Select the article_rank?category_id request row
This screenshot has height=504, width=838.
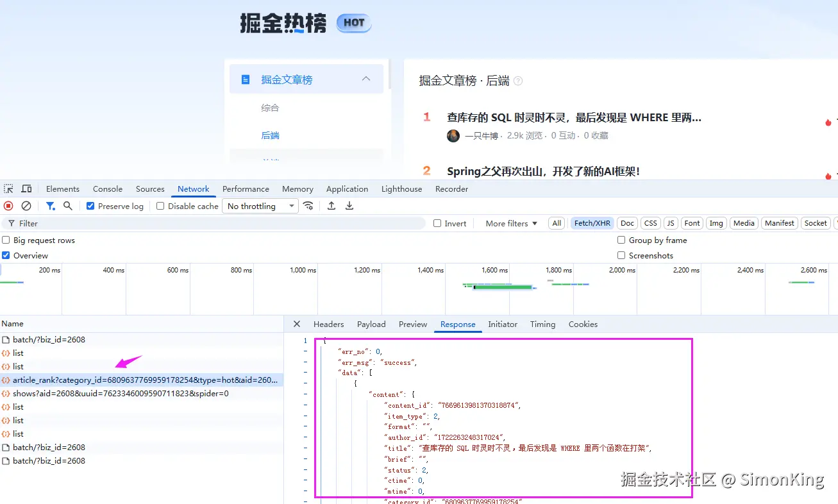142,380
